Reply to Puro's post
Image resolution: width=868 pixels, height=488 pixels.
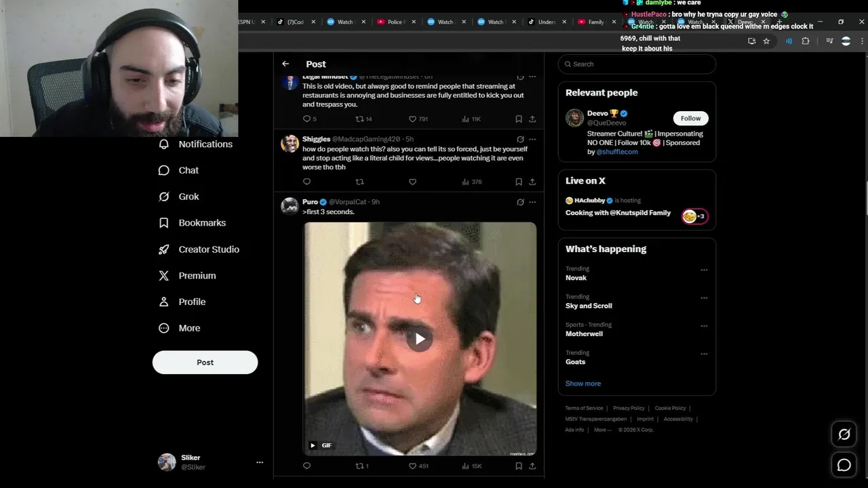[x=307, y=466]
